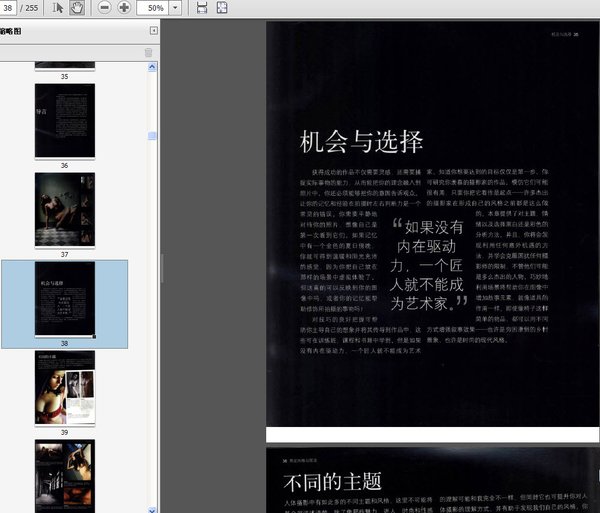Click the thumbnail panel scrollbar handle
The image size is (600, 513).
(x=153, y=135)
